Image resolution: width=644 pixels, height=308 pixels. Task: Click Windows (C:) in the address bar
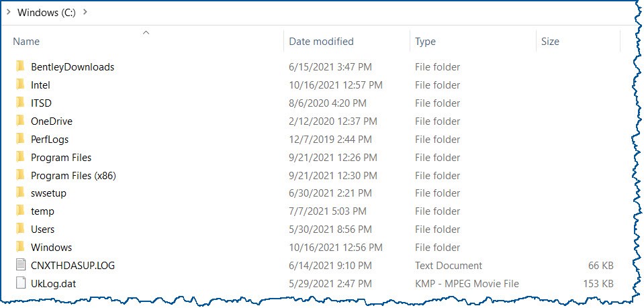coord(46,12)
